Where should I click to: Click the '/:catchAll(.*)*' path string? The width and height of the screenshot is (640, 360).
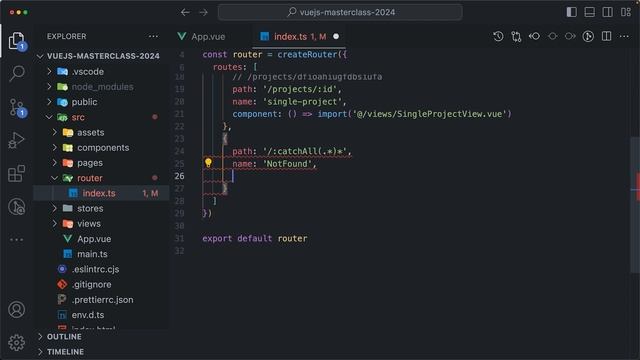(x=305, y=151)
